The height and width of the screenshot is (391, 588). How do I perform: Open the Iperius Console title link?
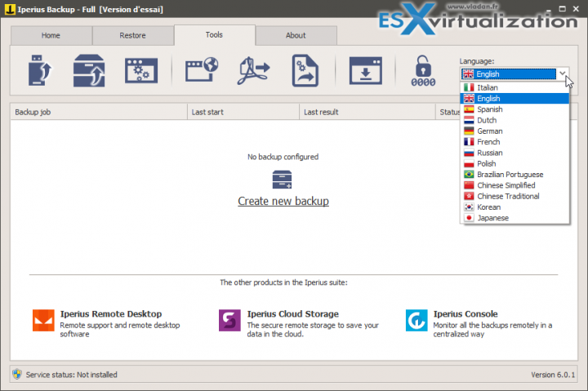tap(465, 313)
